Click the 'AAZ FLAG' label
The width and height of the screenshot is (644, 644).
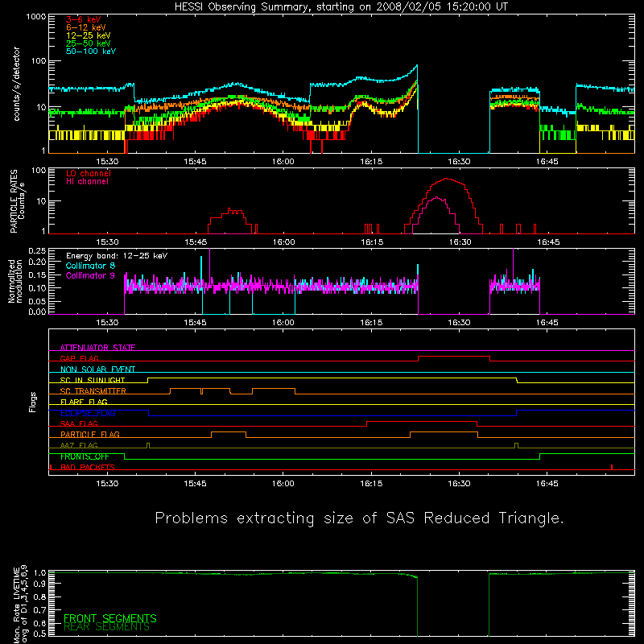point(79,445)
